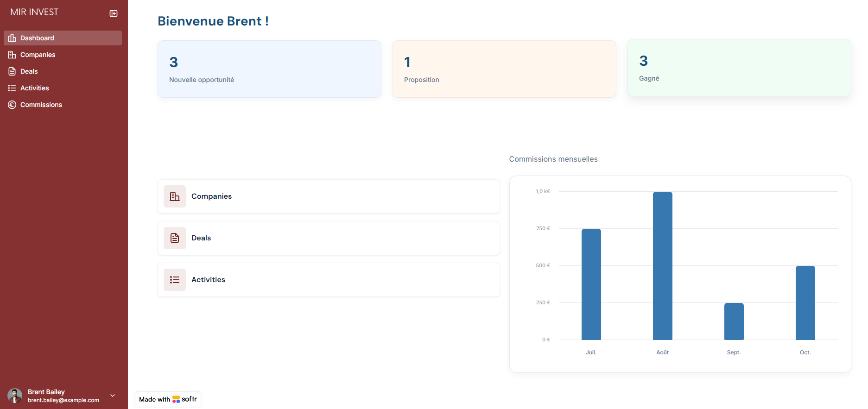This screenshot has height=409, width=868.
Task: Click the Oct. month label
Action: click(x=805, y=352)
